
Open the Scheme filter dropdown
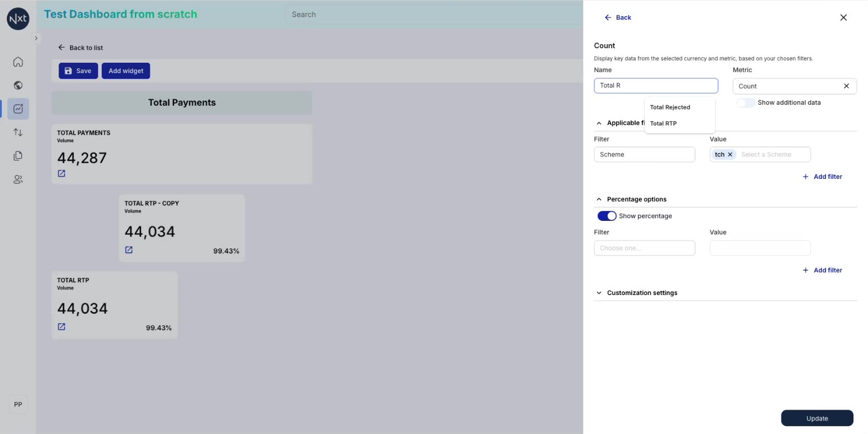click(645, 155)
